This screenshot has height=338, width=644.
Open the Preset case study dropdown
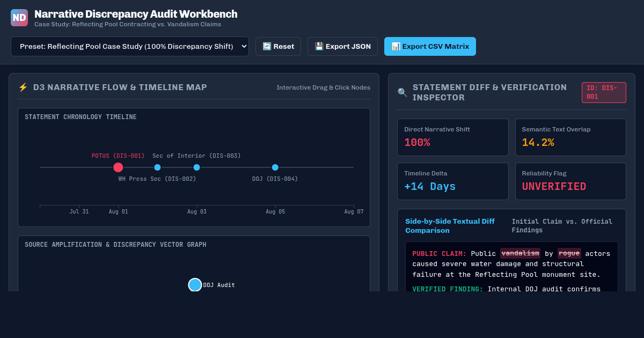[x=130, y=47]
